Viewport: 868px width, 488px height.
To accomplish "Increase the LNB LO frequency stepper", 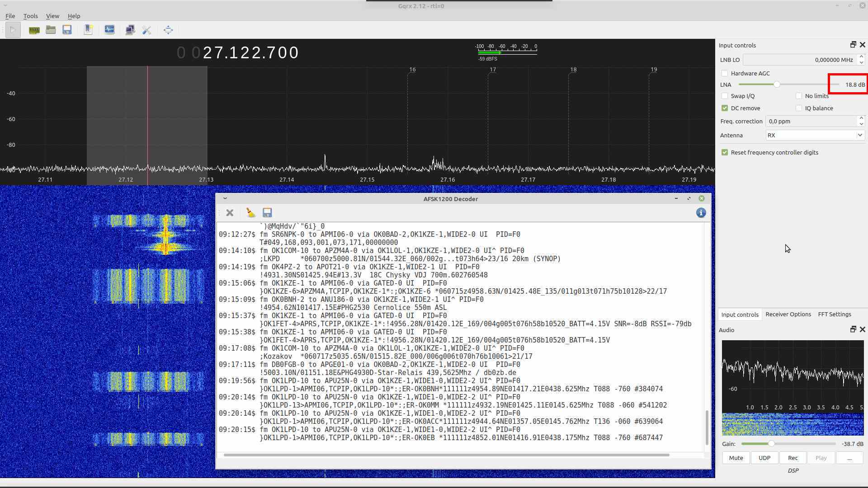I will (x=861, y=57).
